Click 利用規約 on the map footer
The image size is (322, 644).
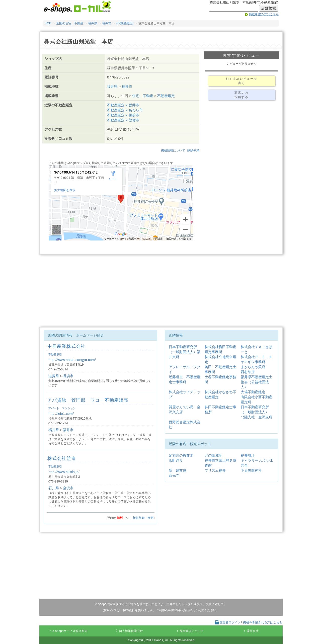(x=158, y=239)
